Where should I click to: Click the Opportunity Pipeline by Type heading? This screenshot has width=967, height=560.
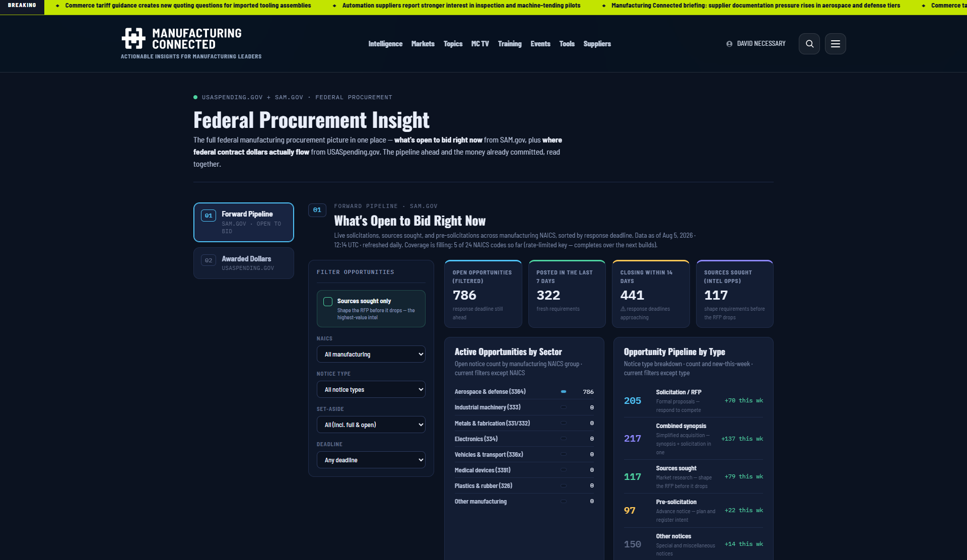point(674,352)
